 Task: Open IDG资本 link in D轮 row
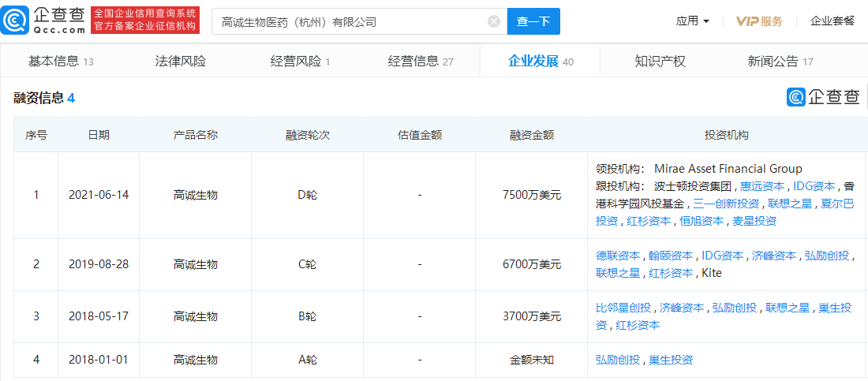(x=814, y=186)
